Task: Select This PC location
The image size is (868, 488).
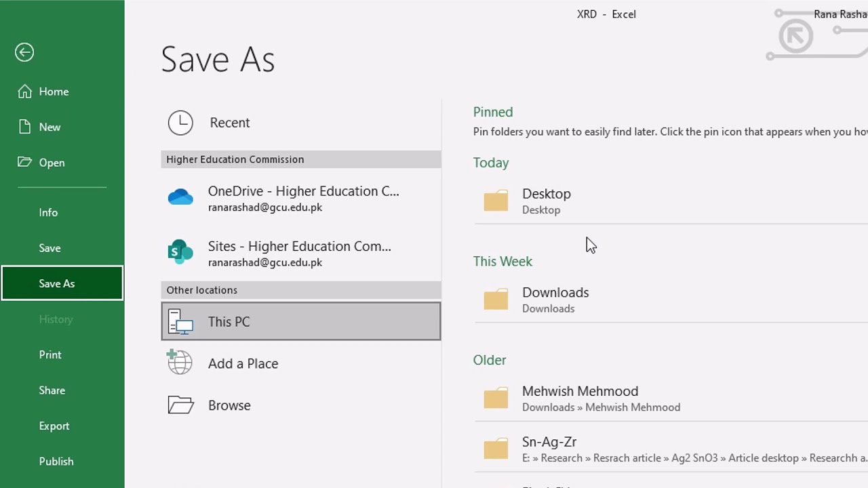Action: coord(300,321)
